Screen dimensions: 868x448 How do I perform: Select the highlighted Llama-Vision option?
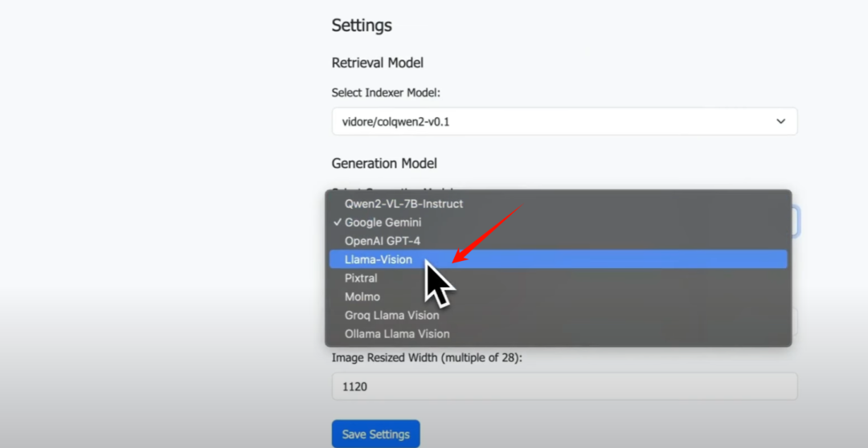pos(379,259)
